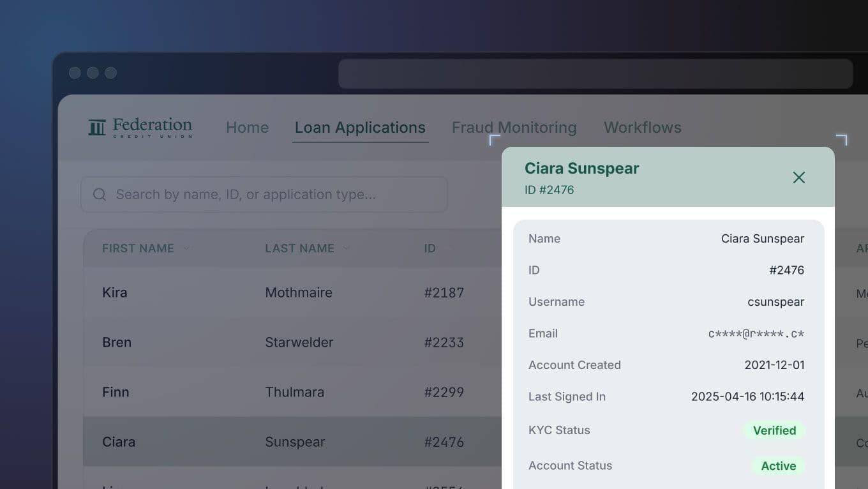
Task: Click the KYC Status label
Action: (559, 430)
